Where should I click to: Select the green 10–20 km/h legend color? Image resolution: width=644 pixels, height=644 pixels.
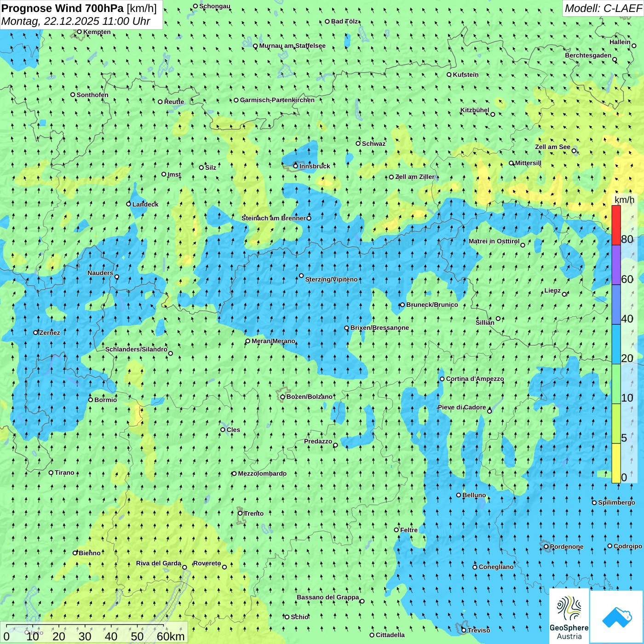pos(616,384)
